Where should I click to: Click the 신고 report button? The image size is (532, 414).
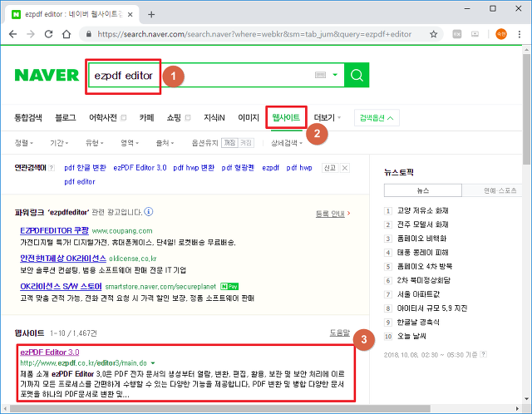tap(330, 168)
